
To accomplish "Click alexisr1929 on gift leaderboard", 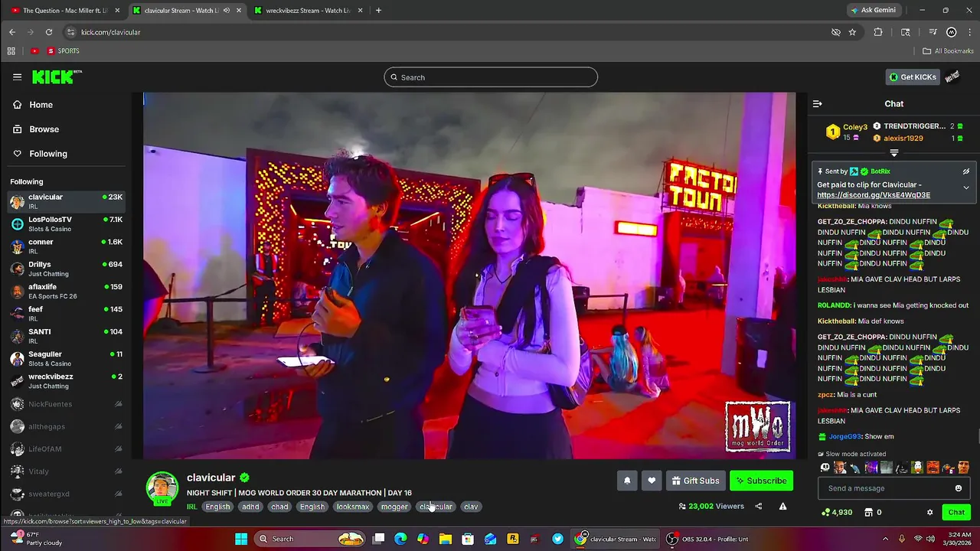I will point(903,139).
